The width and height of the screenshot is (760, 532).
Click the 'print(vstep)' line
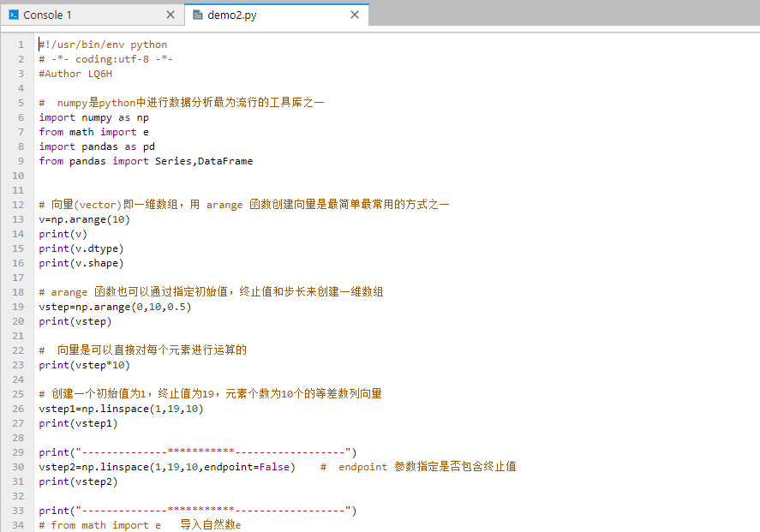(75, 322)
